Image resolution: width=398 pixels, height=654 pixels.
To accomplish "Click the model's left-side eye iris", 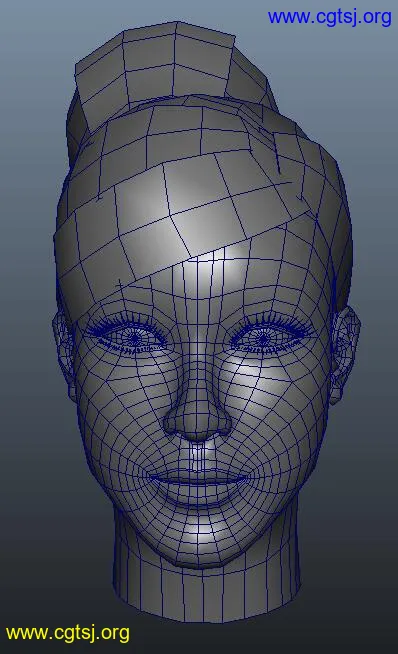I will 134,337.
